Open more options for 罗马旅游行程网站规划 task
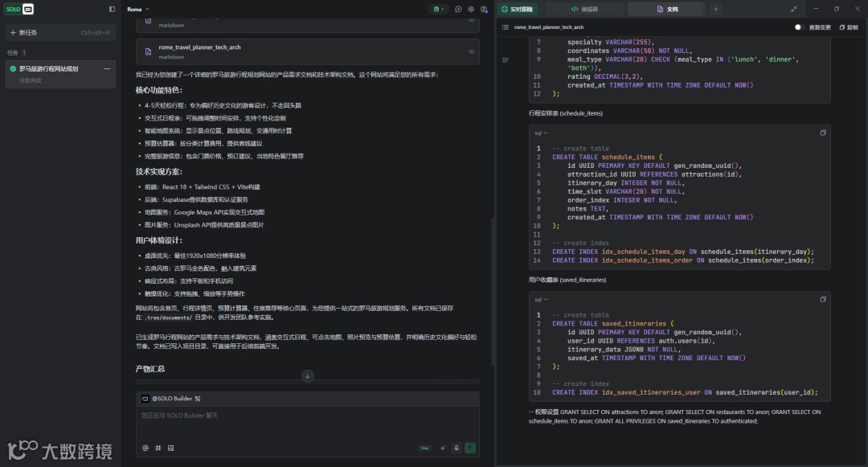Screen dimensions: 868x467 point(107,69)
